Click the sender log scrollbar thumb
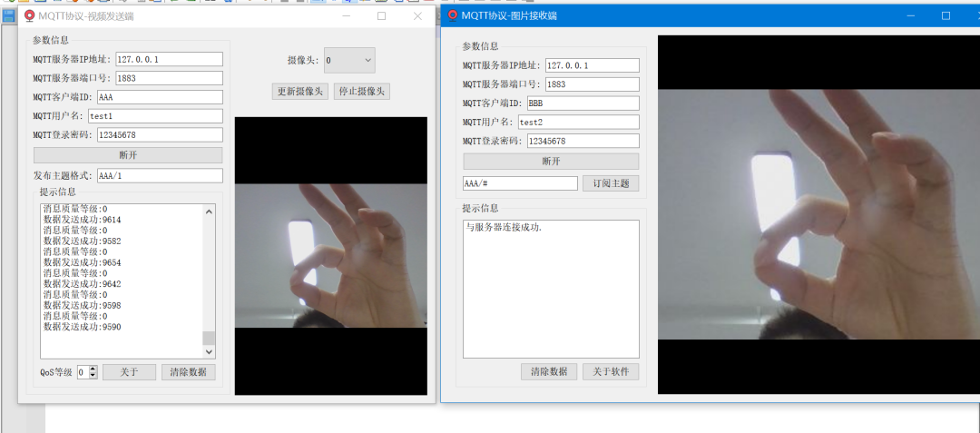The width and height of the screenshot is (980, 433). [x=210, y=338]
